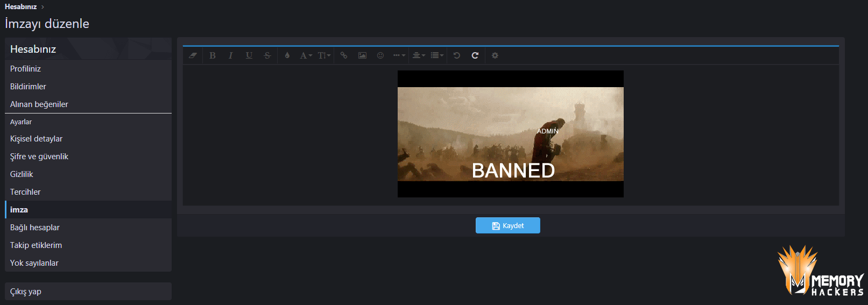Image resolution: width=868 pixels, height=305 pixels.
Task: Click the eraser remove-formatting icon
Action: click(x=193, y=55)
